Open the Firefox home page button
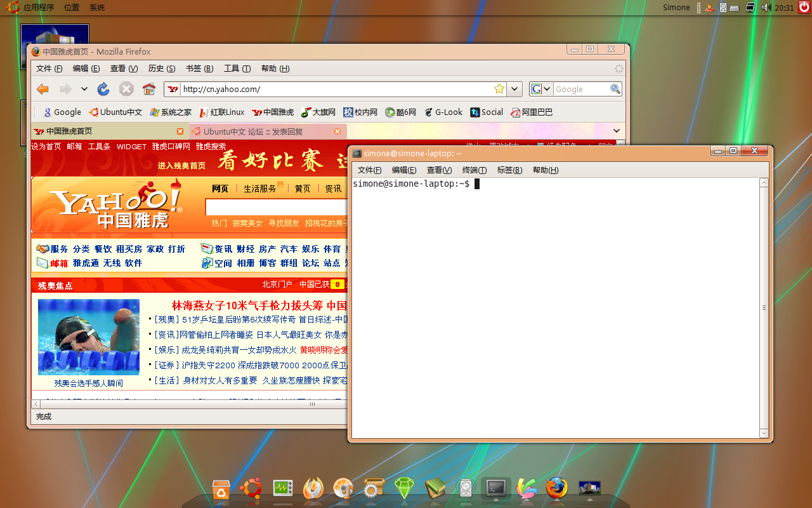Viewport: 812px width, 508px height. (x=149, y=89)
